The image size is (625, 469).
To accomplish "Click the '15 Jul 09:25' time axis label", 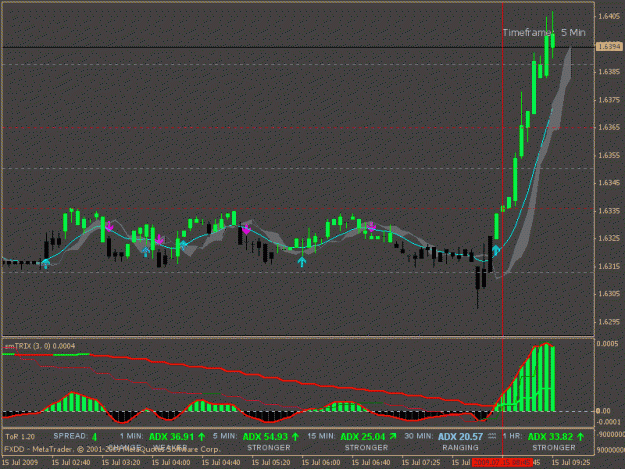I will click(571, 463).
